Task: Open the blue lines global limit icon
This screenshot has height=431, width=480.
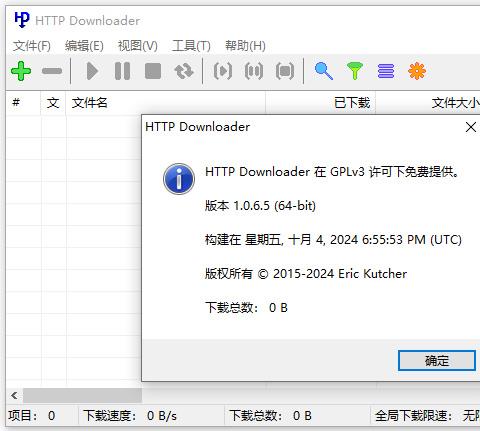Action: point(386,71)
